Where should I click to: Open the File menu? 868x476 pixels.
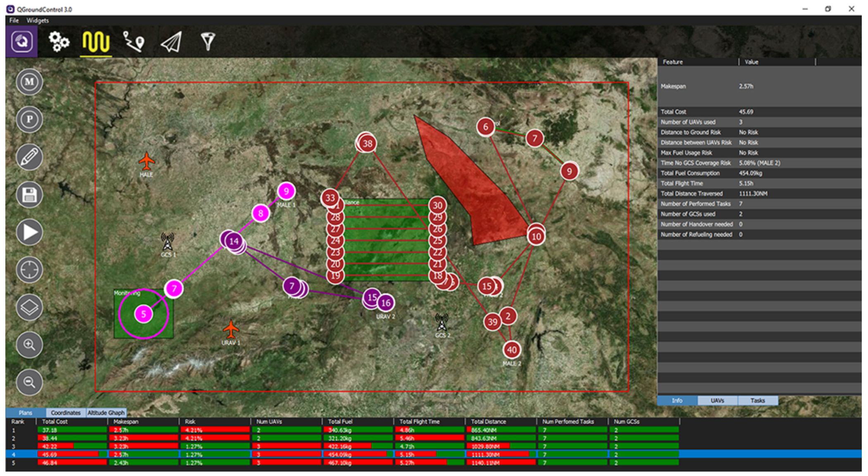click(x=14, y=20)
